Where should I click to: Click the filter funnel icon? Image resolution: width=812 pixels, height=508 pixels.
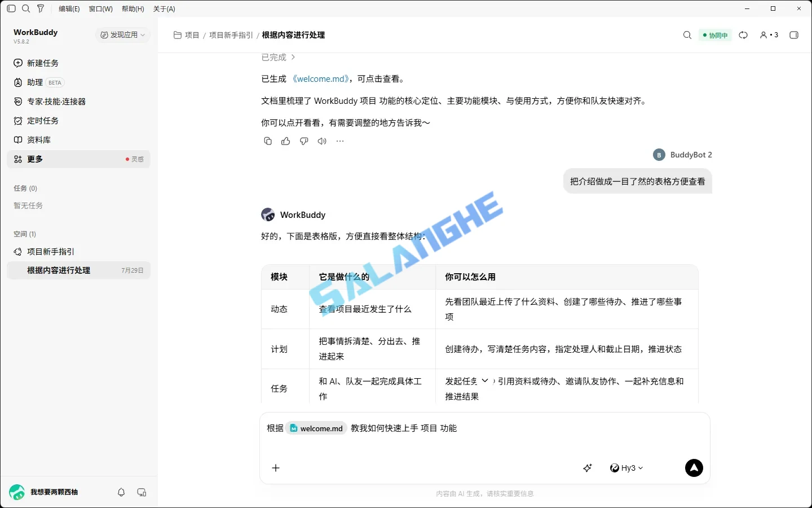(x=41, y=8)
